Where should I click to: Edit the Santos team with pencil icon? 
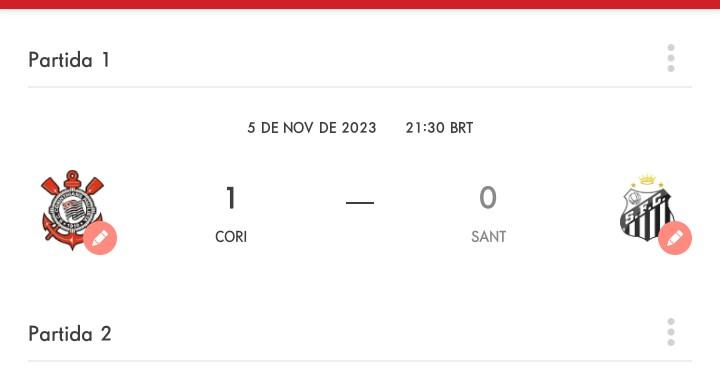point(675,238)
